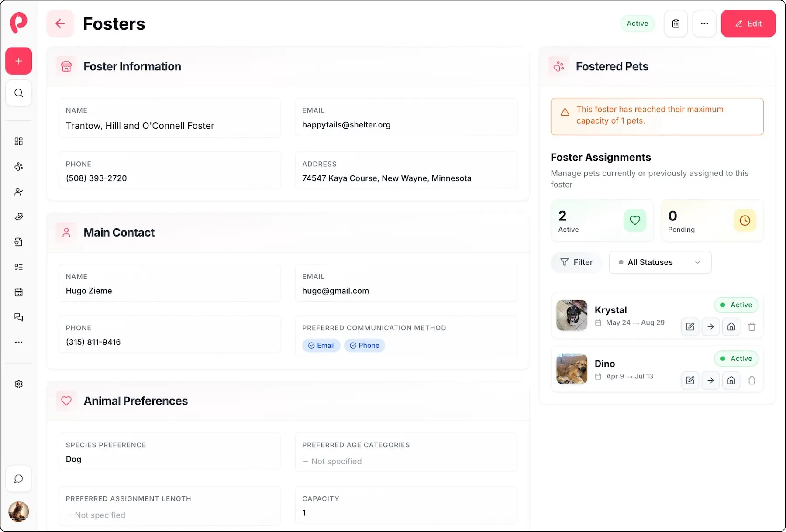
Task: Open the ellipsis menu next to Edit
Action: coord(704,24)
